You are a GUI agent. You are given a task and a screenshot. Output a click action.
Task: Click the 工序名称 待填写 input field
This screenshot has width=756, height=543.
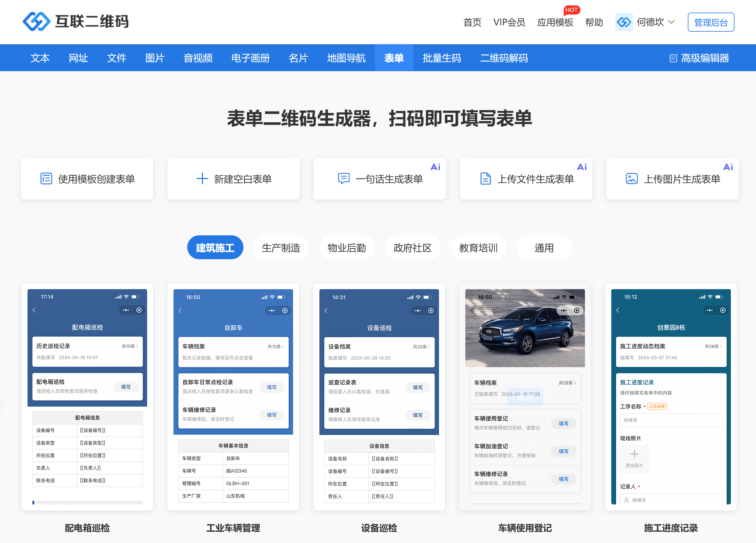(x=671, y=420)
